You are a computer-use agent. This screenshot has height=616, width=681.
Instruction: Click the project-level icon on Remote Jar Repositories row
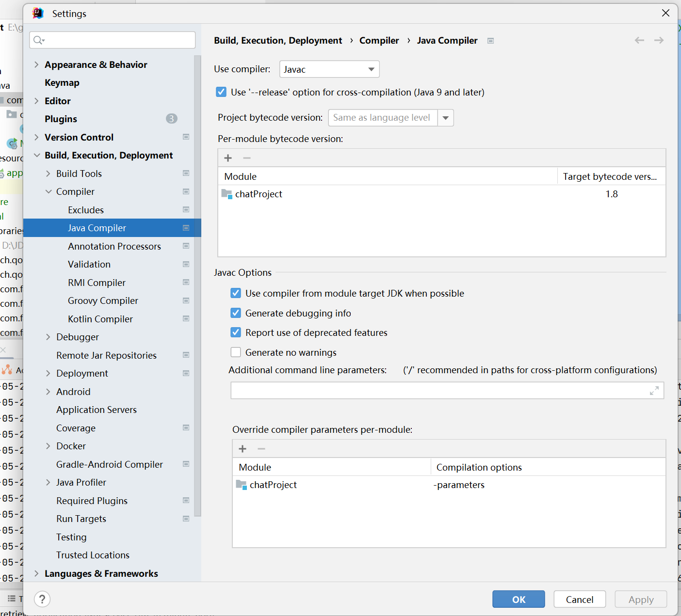pos(186,355)
